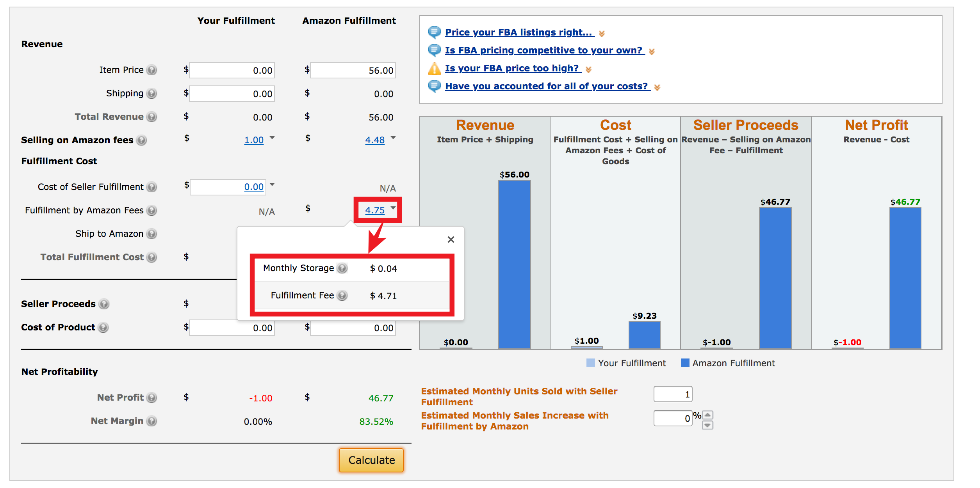Focus Your Fulfillment Cost of Product field
980x488 pixels.
[232, 328]
